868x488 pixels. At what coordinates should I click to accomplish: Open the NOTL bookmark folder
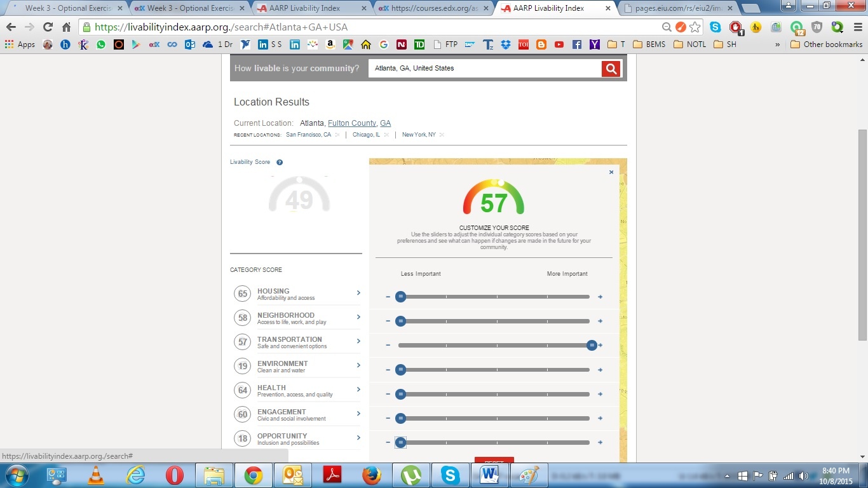(x=690, y=44)
